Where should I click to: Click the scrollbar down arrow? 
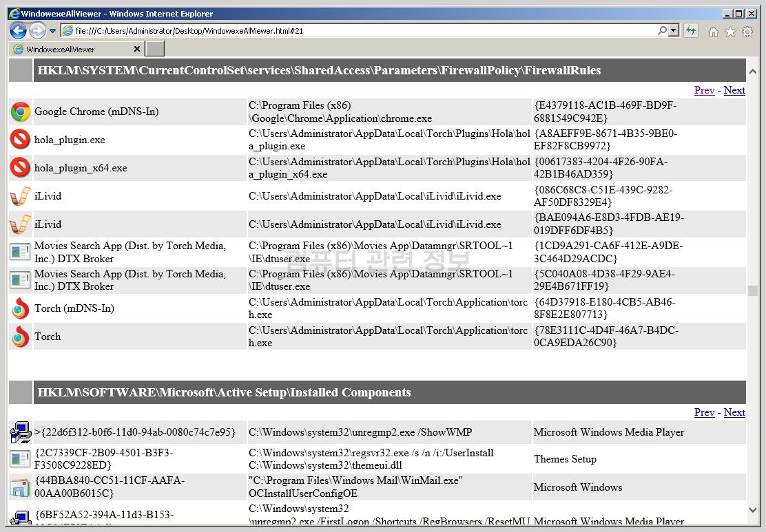[x=753, y=509]
